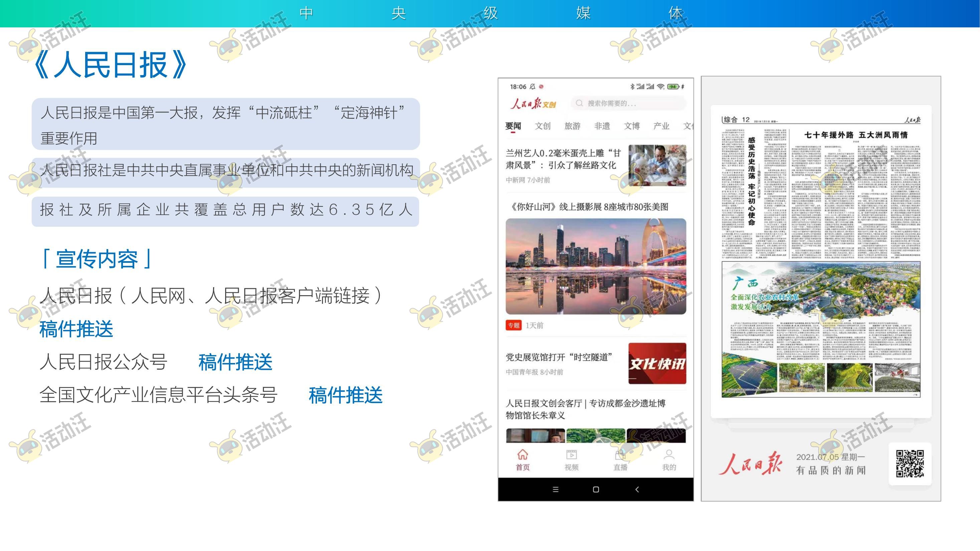Click the search magnifier icon
This screenshot has height=551, width=980.
[x=579, y=103]
